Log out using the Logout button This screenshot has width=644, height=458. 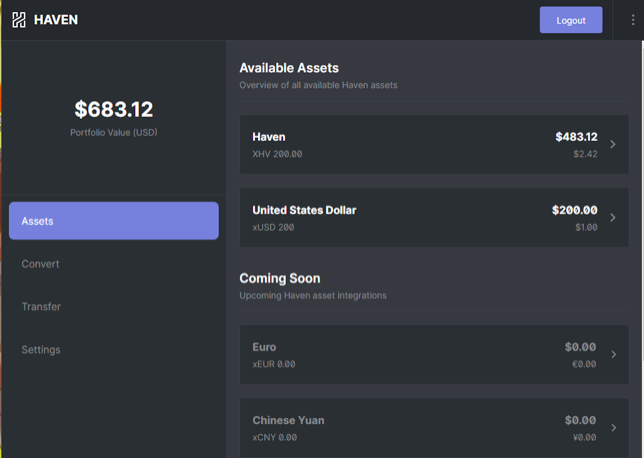tap(571, 20)
